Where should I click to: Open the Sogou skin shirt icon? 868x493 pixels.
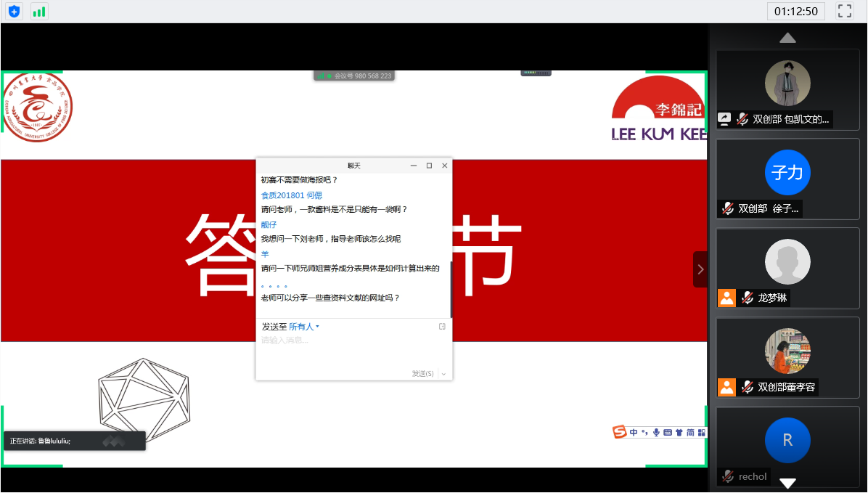[x=679, y=432]
